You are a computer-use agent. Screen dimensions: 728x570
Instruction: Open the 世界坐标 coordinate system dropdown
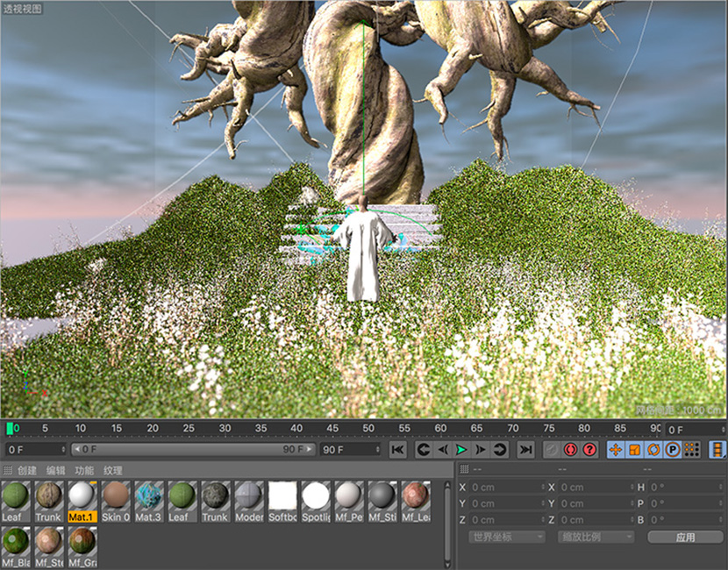[x=507, y=537]
